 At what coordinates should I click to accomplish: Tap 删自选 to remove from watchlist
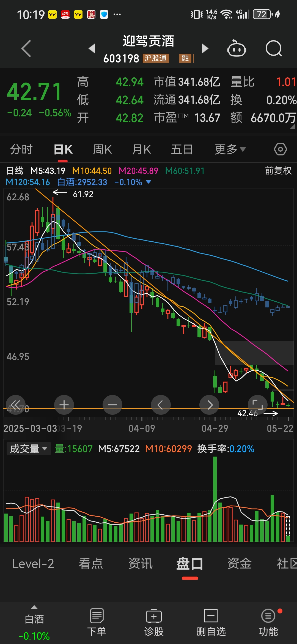pos(211,623)
